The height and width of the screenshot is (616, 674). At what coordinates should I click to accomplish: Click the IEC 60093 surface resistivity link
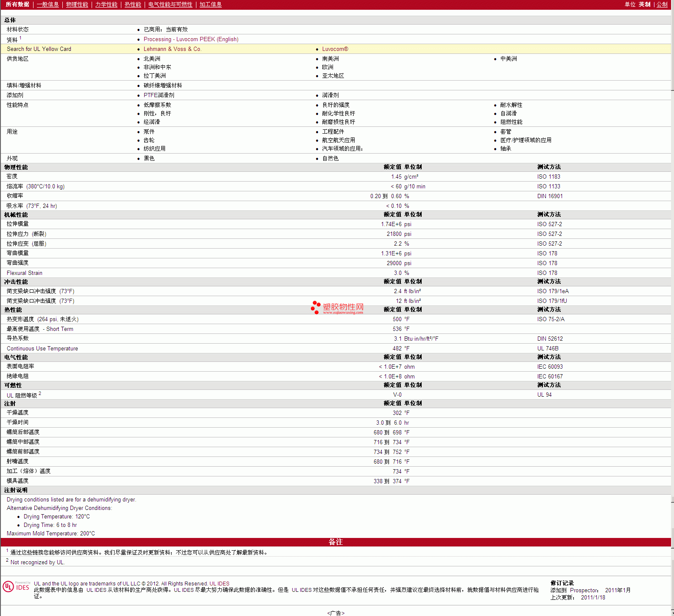coord(550,367)
